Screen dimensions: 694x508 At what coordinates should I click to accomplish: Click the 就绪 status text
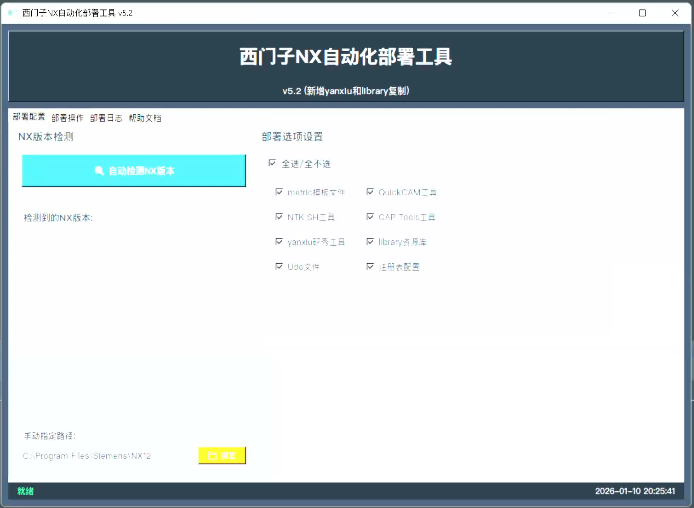26,491
